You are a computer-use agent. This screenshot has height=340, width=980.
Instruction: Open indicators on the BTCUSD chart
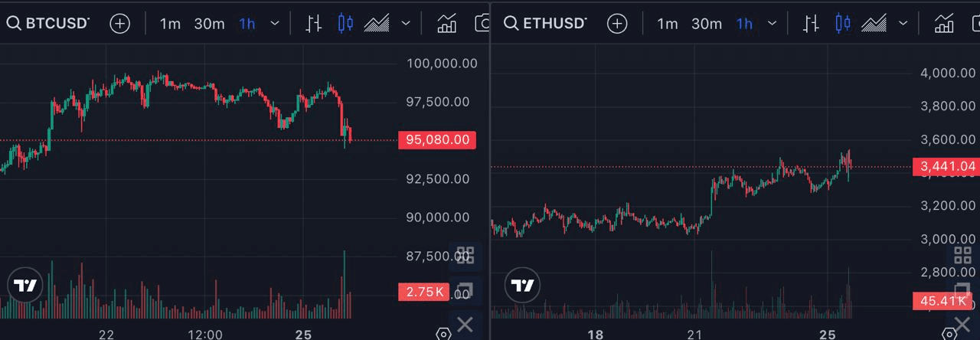tap(447, 24)
